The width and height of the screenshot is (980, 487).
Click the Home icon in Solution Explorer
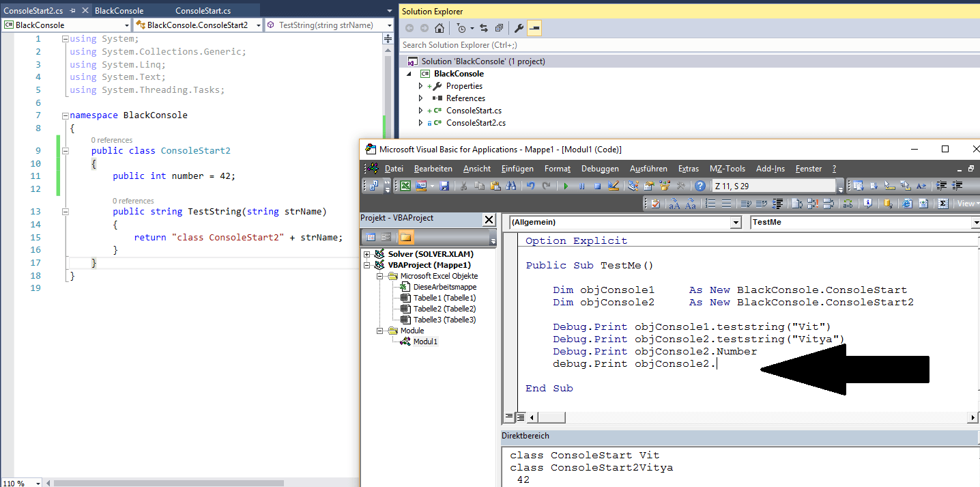[x=439, y=28]
